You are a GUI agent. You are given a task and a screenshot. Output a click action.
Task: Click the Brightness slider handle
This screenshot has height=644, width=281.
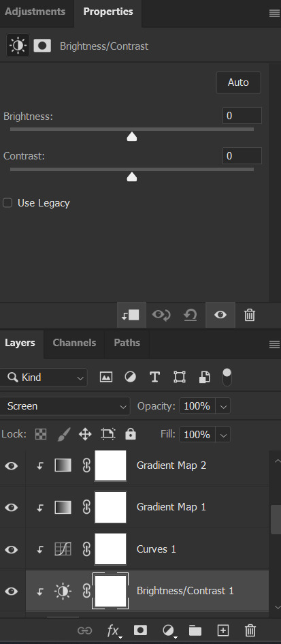coord(132,137)
